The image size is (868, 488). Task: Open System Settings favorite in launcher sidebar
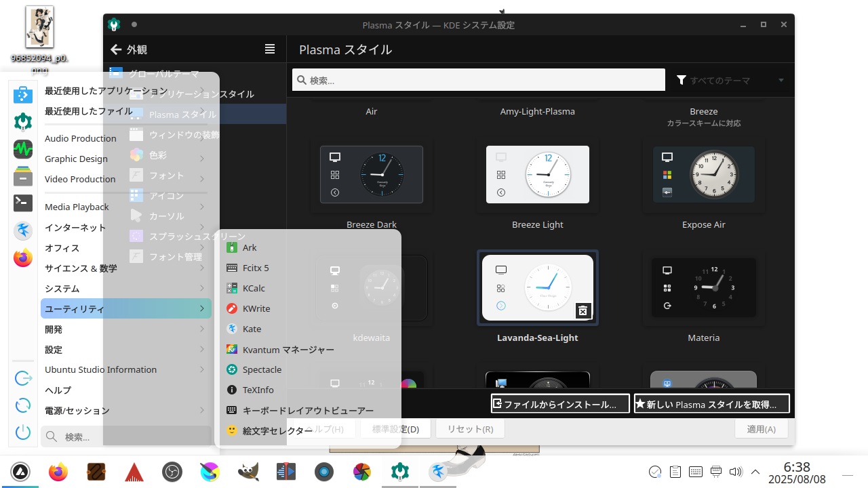coord(23,121)
